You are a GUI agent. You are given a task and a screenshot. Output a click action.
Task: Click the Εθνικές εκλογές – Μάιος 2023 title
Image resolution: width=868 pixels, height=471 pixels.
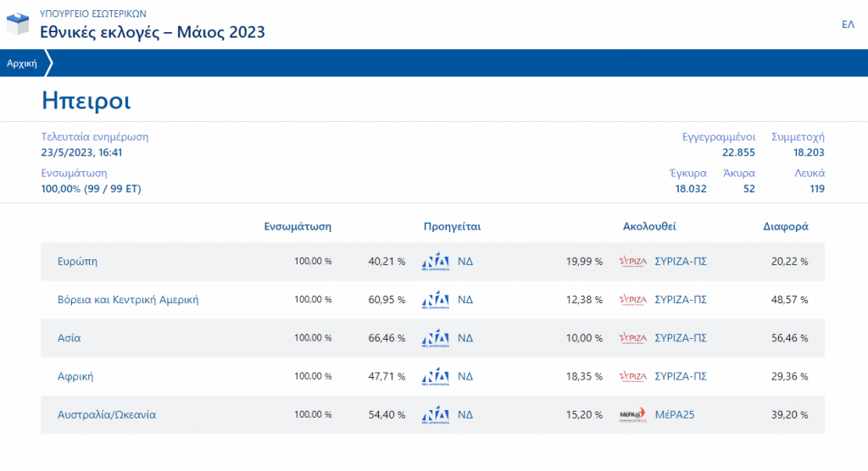tap(153, 32)
